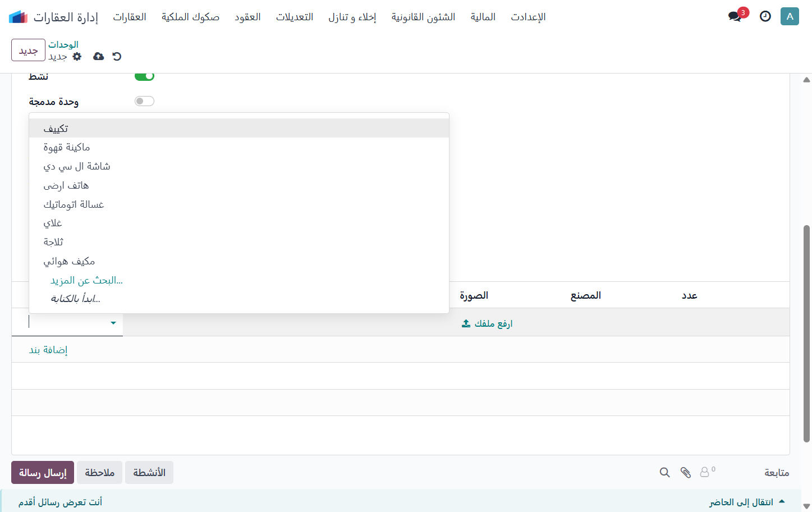Click the ملاحظة log note button
The image size is (812, 512).
click(99, 473)
